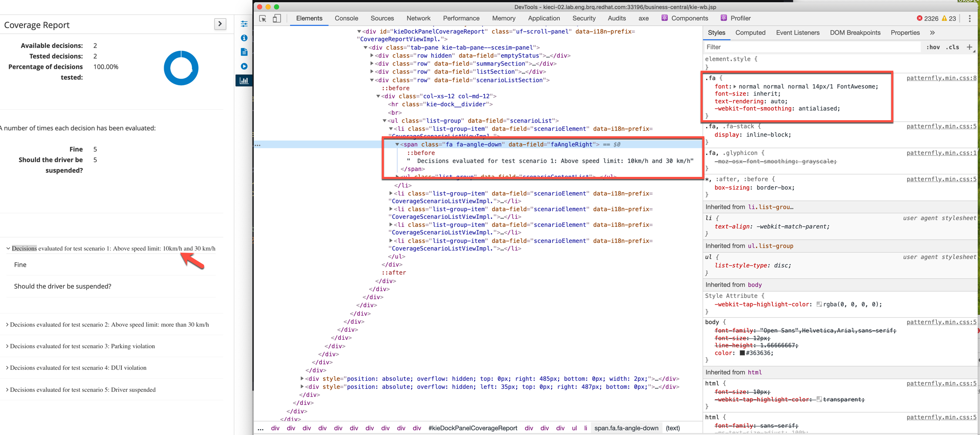Click the inspect element picker icon
Viewport: 980px width, 435px height.
click(x=263, y=19)
